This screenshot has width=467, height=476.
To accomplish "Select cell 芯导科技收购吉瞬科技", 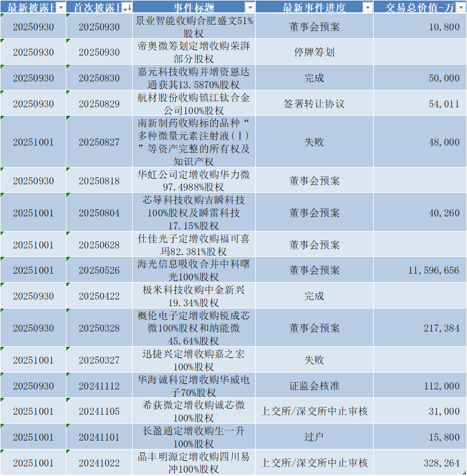I will point(194,212).
